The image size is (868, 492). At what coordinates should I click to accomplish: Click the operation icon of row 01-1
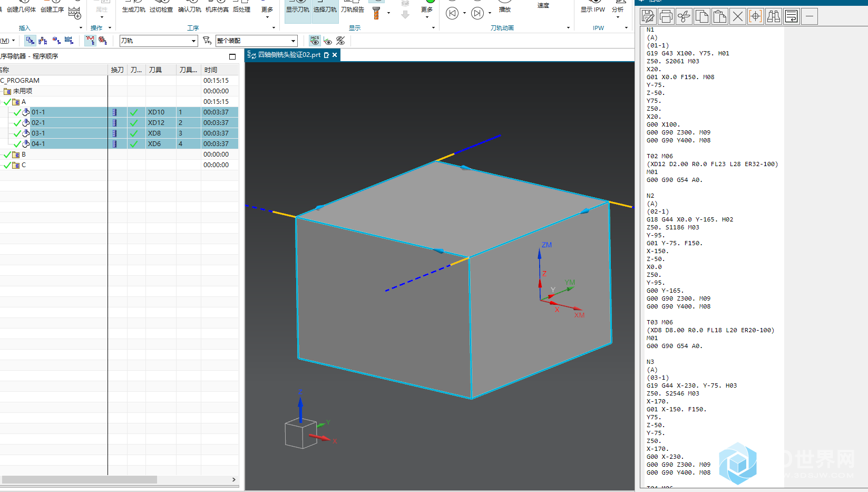coord(26,112)
